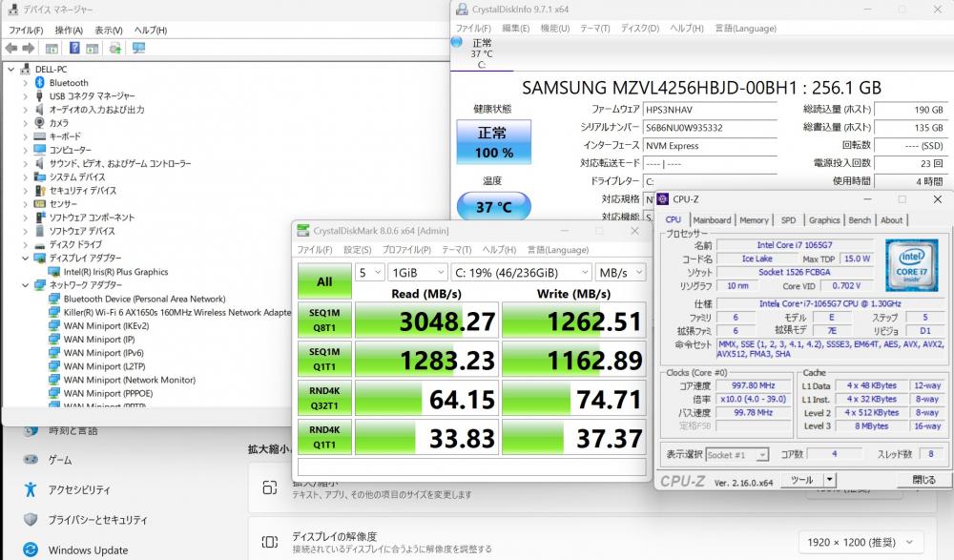The height and width of the screenshot is (560, 954).
Task: Click the 37 °C temperature indicator
Action: pos(493,207)
